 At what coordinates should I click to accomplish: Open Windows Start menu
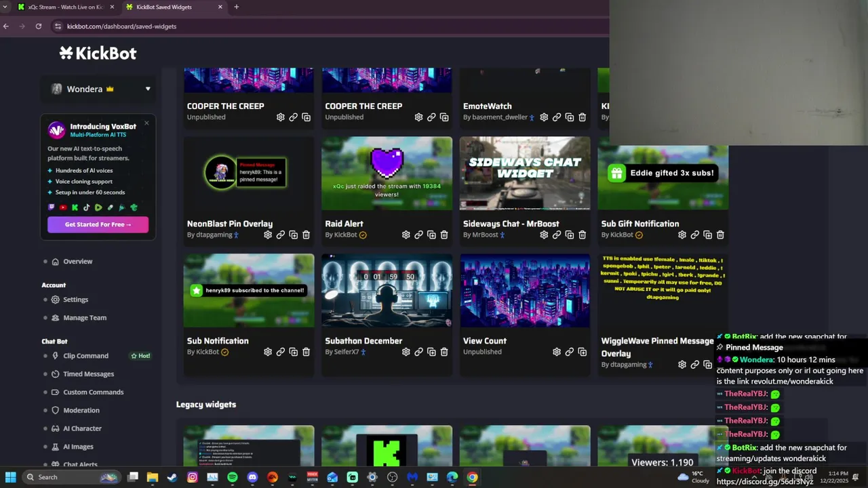(11, 477)
